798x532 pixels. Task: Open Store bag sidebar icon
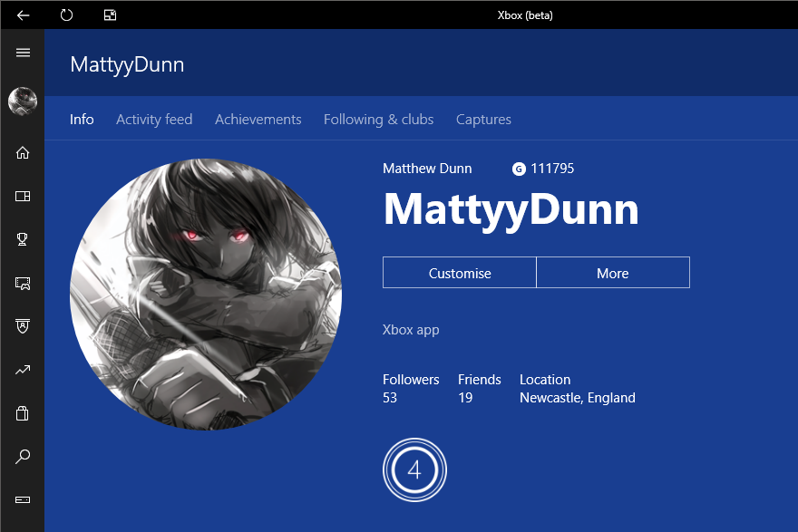[23, 413]
